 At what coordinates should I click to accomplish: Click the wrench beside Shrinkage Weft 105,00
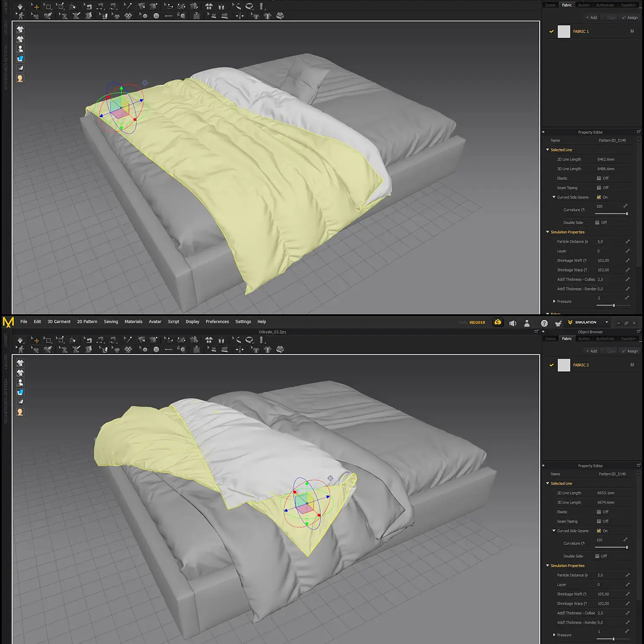pyautogui.click(x=628, y=594)
